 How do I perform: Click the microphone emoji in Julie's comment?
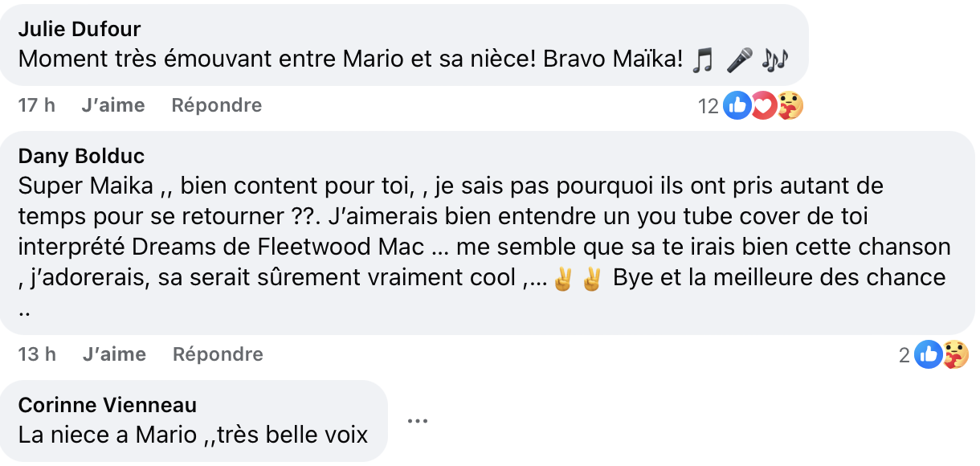[739, 60]
